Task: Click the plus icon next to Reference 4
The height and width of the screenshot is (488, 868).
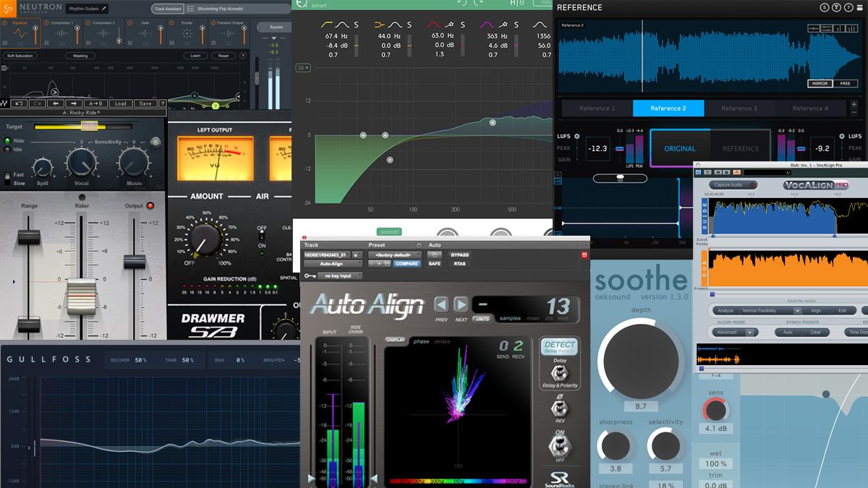Action: click(x=854, y=104)
